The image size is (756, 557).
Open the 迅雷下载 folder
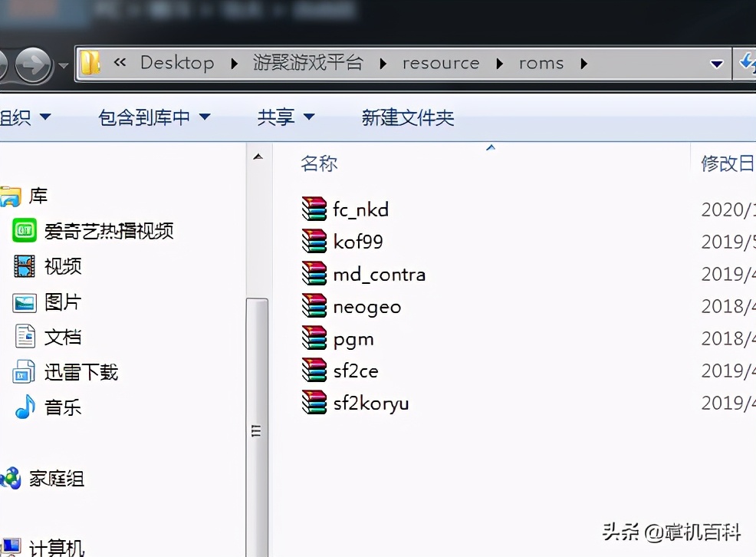click(81, 372)
